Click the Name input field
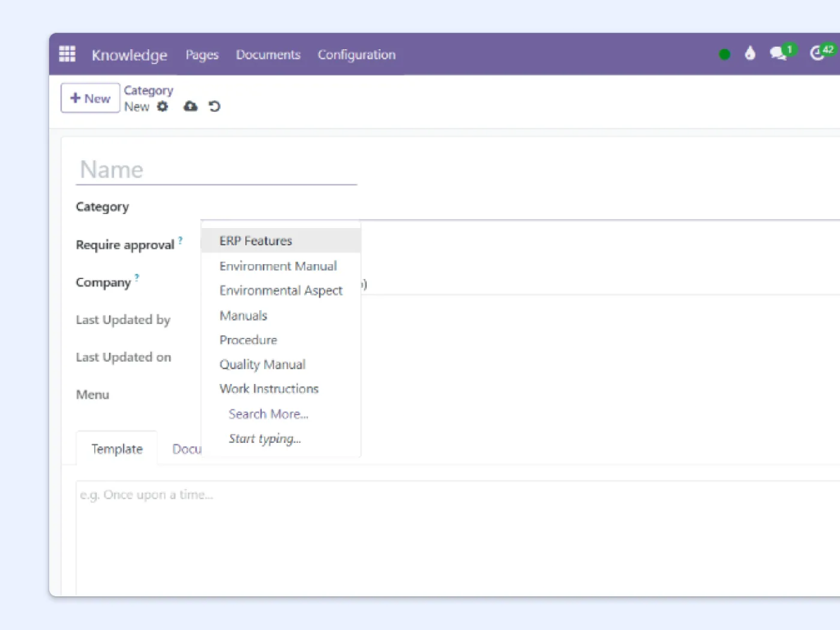The width and height of the screenshot is (840, 630). tap(217, 170)
